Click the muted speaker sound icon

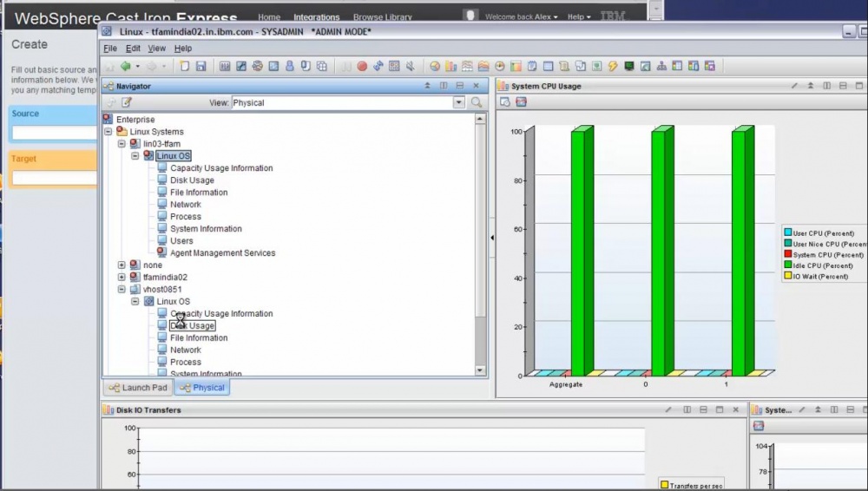coord(411,67)
